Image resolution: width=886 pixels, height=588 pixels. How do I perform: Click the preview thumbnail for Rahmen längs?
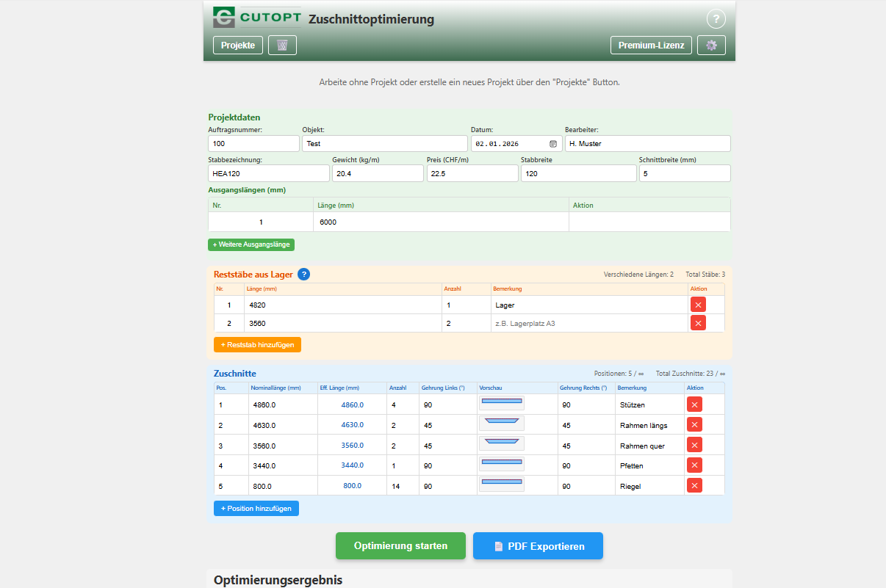503,423
